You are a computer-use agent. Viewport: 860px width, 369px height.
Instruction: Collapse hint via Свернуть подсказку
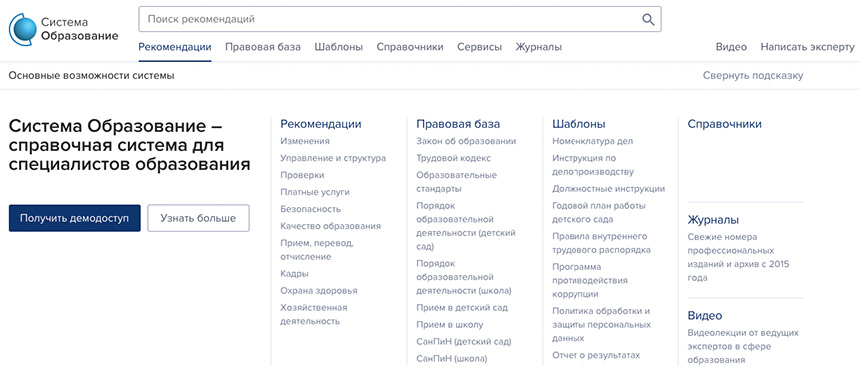(x=753, y=76)
